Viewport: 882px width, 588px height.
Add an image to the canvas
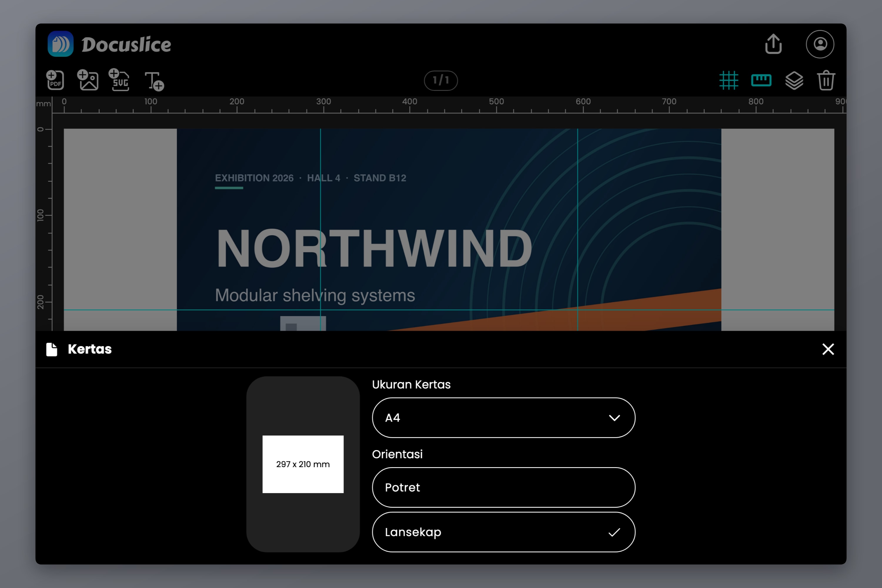[x=88, y=80]
